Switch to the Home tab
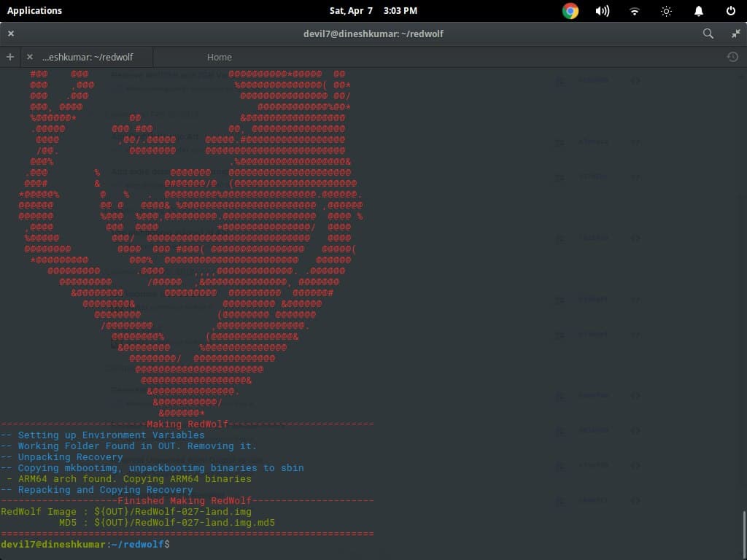 (219, 57)
